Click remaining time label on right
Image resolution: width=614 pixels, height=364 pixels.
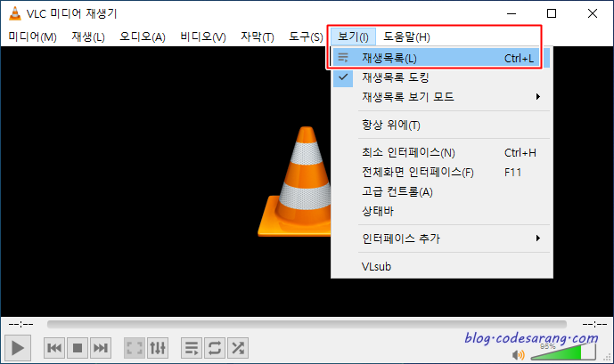(594, 324)
